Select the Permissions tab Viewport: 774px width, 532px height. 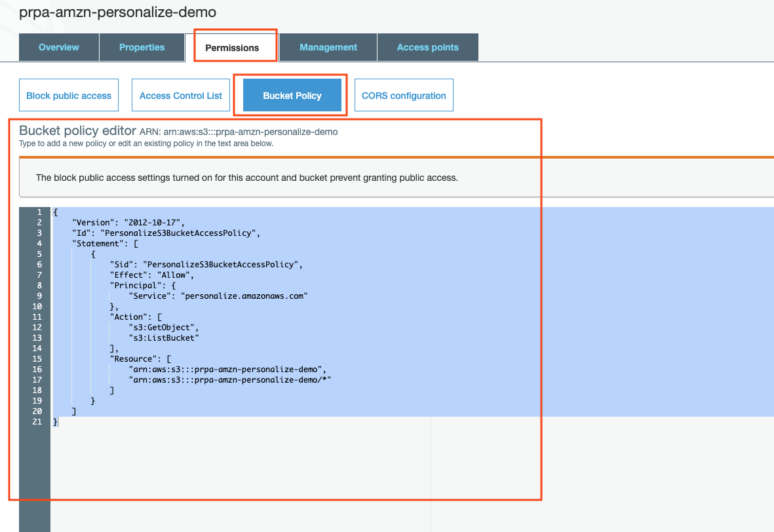pos(232,48)
